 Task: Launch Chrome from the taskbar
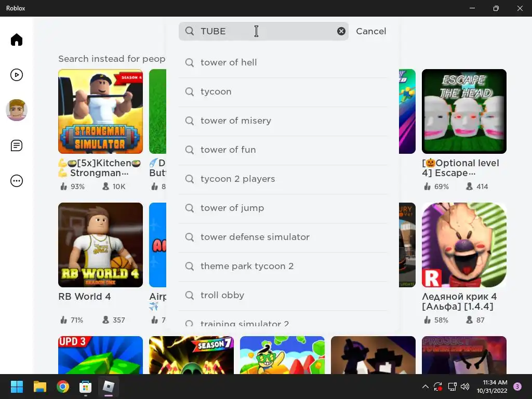[x=63, y=387]
